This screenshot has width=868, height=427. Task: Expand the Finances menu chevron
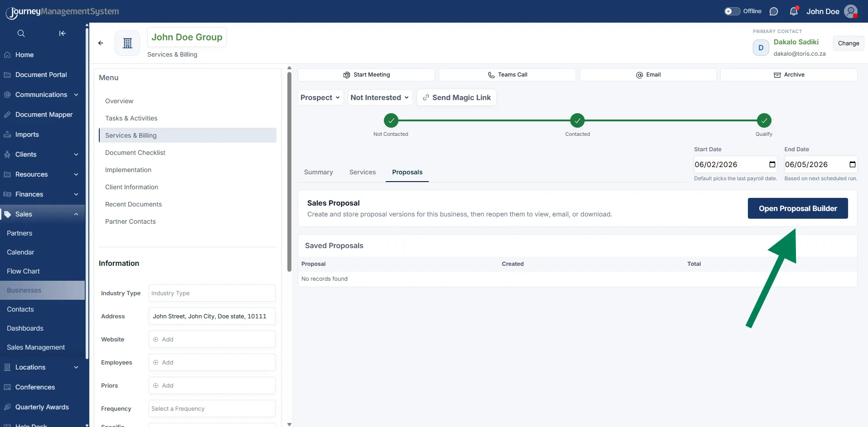(x=76, y=194)
